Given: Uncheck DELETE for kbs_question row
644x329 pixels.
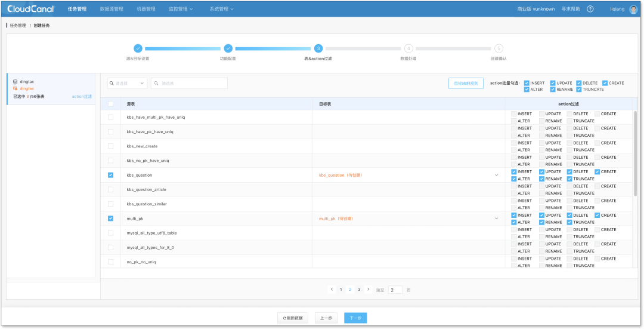Looking at the screenshot, I should tap(569, 172).
